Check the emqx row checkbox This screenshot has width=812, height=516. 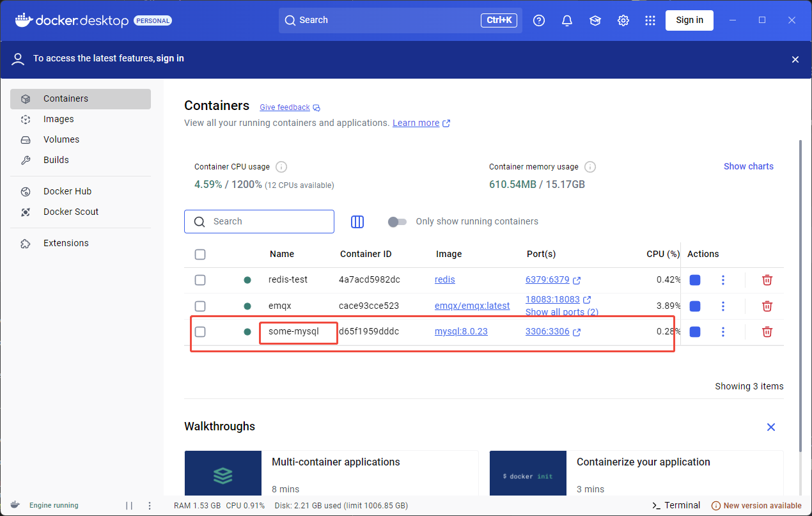200,306
